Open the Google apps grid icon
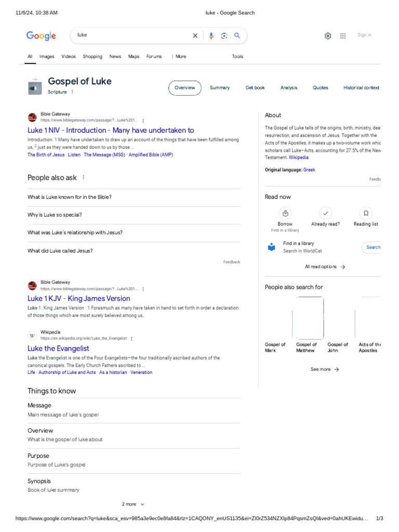This screenshot has width=399, height=532. click(343, 36)
